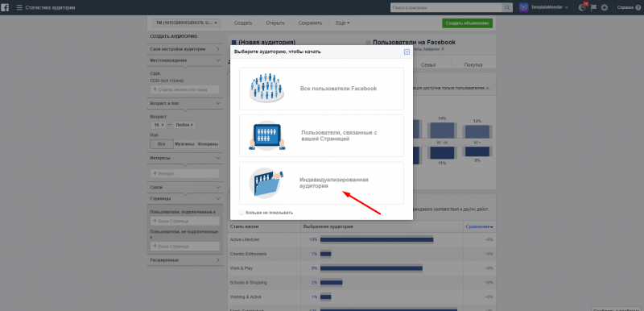Click the Поиск в компании search box
The width and height of the screenshot is (644, 311).
pyautogui.click(x=447, y=7)
